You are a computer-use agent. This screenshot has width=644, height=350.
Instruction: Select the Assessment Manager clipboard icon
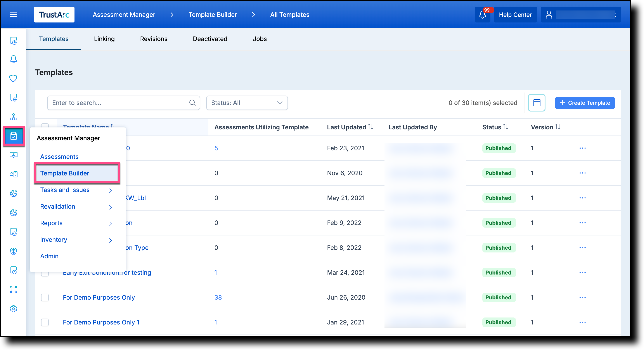pyautogui.click(x=14, y=136)
